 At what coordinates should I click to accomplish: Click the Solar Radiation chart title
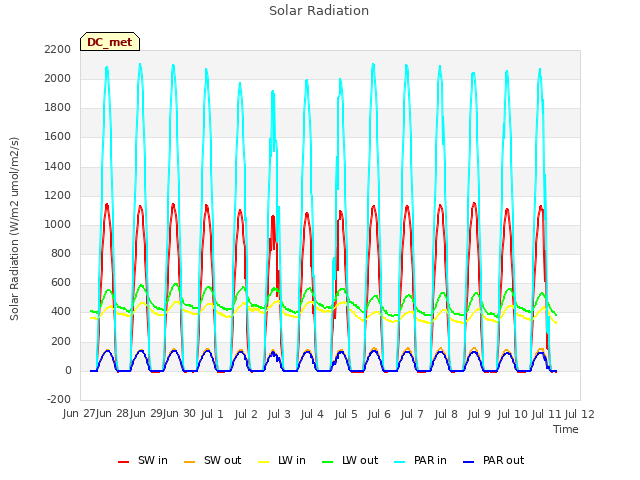click(319, 11)
